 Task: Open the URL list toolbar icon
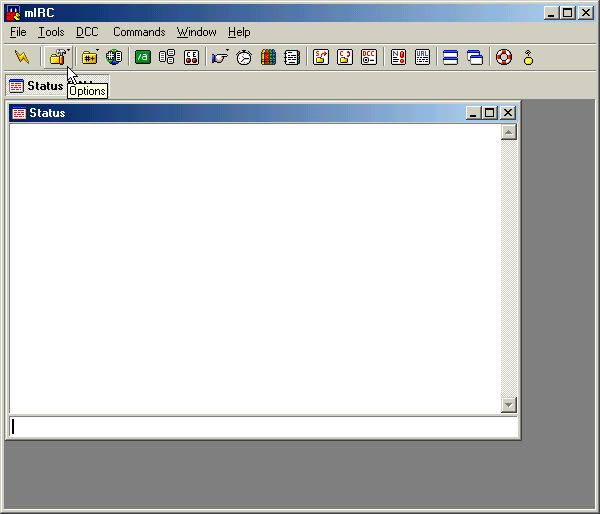pyautogui.click(x=422, y=57)
